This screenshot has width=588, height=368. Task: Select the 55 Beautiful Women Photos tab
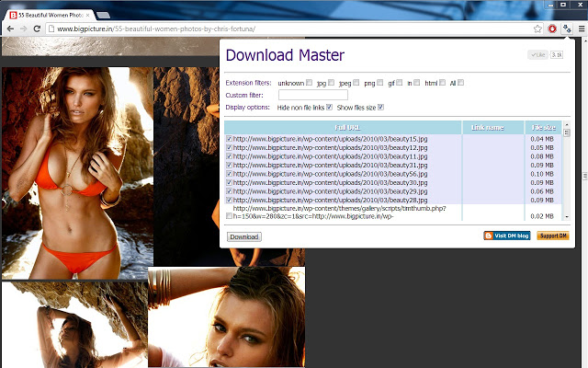49,16
